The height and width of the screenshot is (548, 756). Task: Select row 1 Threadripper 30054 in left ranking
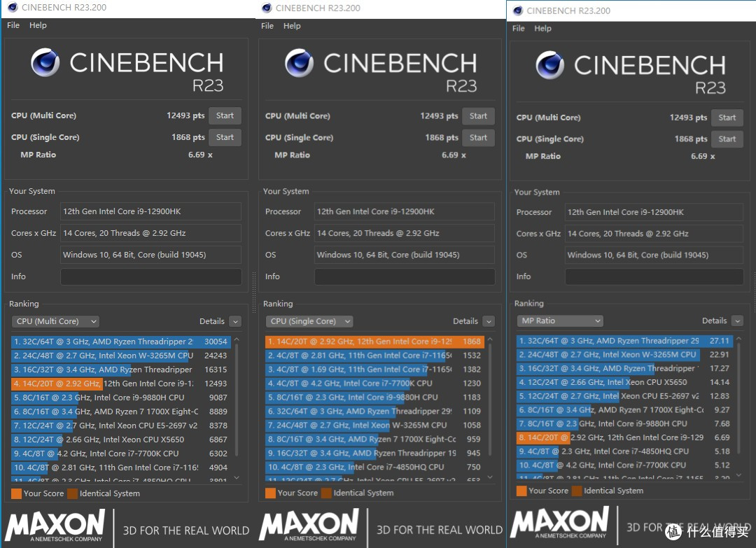coord(120,342)
